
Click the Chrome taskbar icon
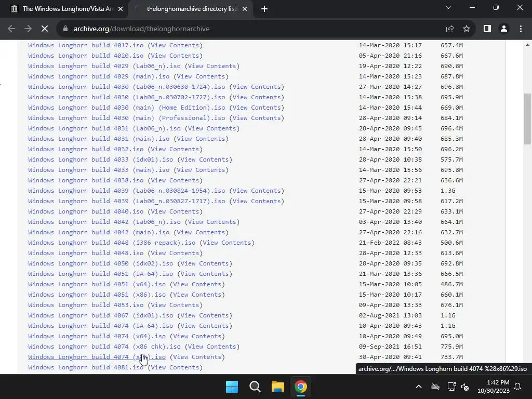[301, 387]
